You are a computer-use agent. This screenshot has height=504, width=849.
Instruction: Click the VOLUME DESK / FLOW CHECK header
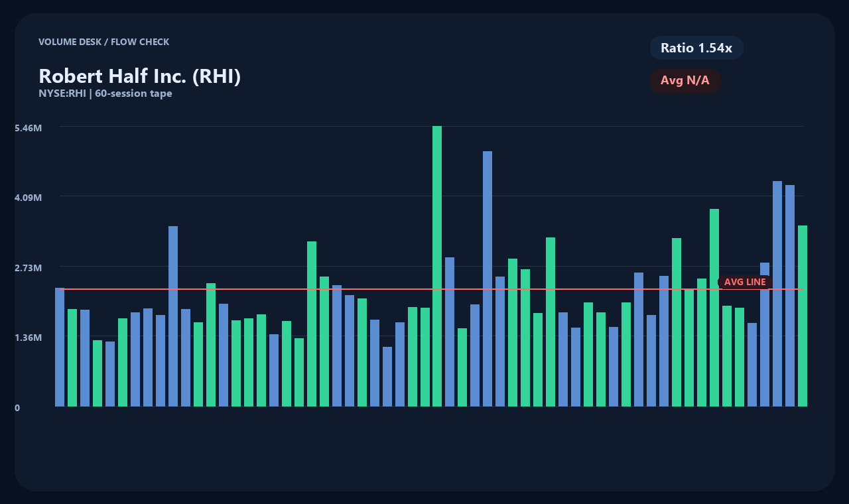104,42
